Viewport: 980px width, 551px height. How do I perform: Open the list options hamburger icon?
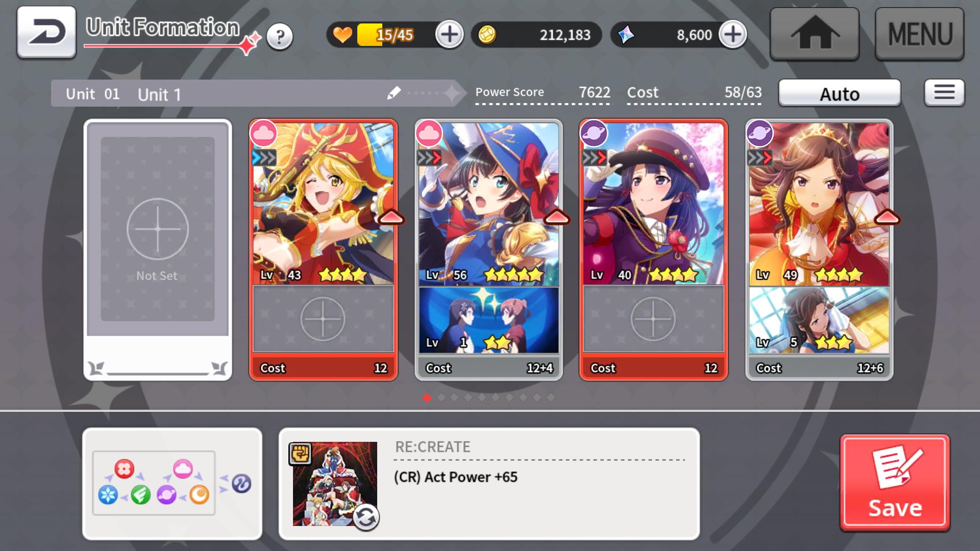pyautogui.click(x=944, y=92)
